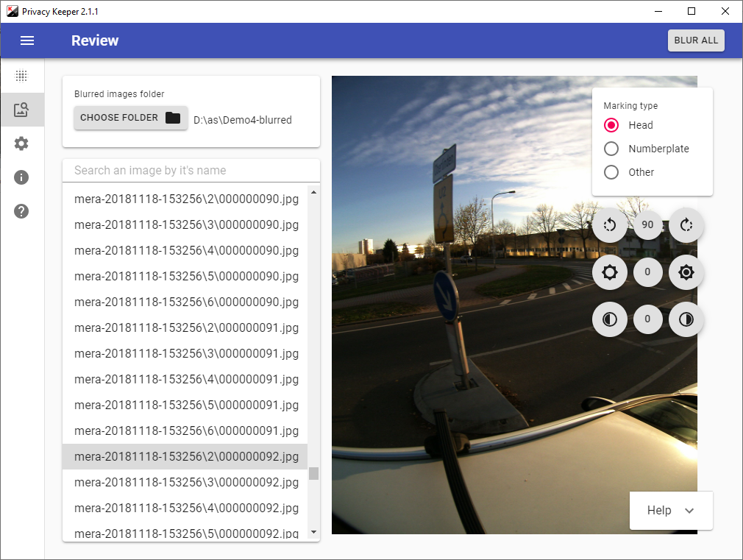Image resolution: width=743 pixels, height=560 pixels.
Task: Open the blur grid page in sidebar
Action: (22, 76)
